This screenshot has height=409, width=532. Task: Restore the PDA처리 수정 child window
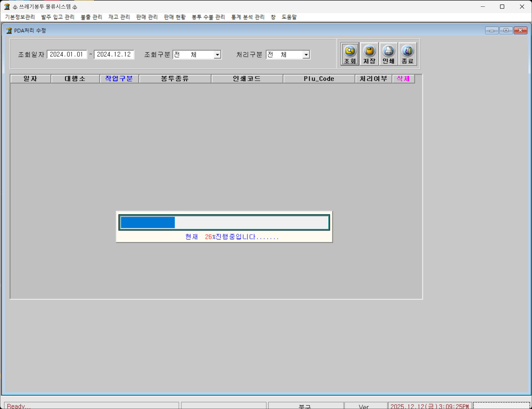tap(506, 30)
